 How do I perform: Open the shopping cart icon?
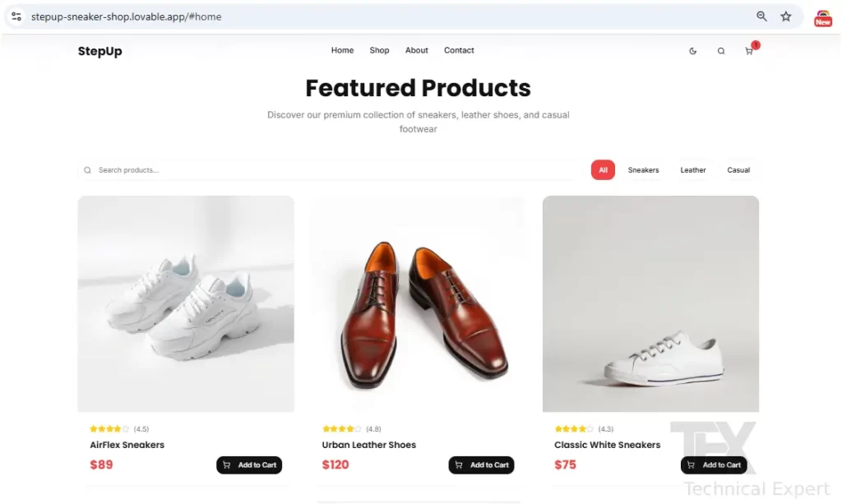pyautogui.click(x=749, y=51)
